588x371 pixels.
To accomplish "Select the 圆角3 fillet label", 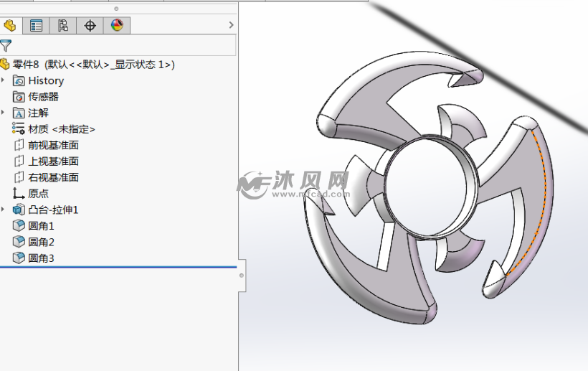I will 42,258.
